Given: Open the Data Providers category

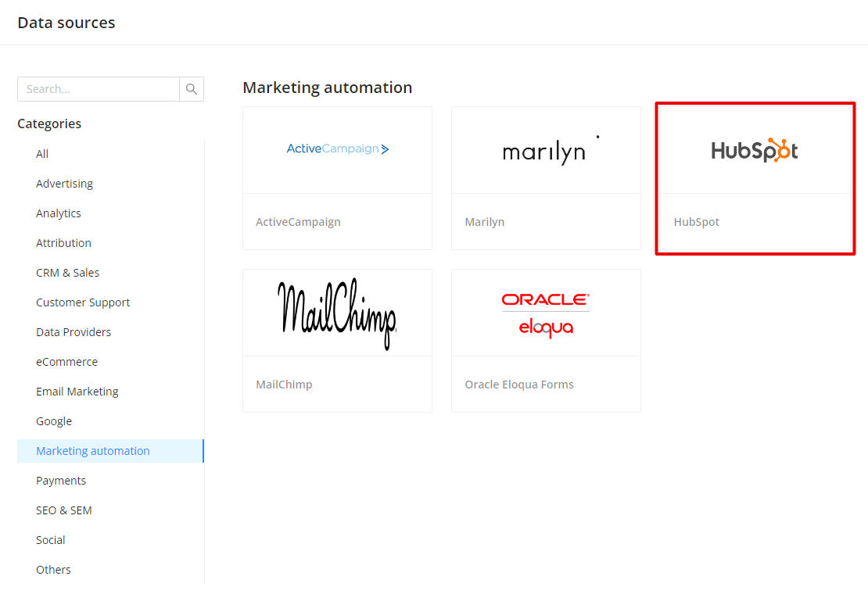Looking at the screenshot, I should (74, 331).
